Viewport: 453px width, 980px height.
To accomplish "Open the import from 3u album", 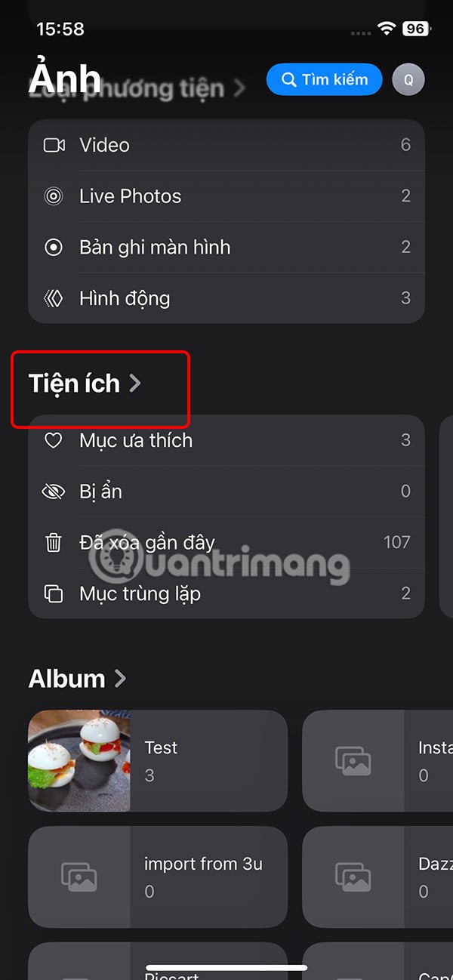I will 158,877.
